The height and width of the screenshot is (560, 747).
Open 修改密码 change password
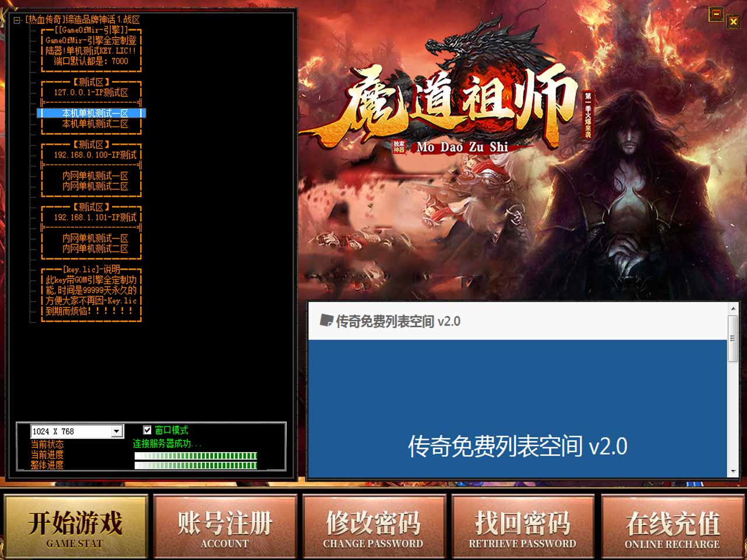[x=373, y=528]
